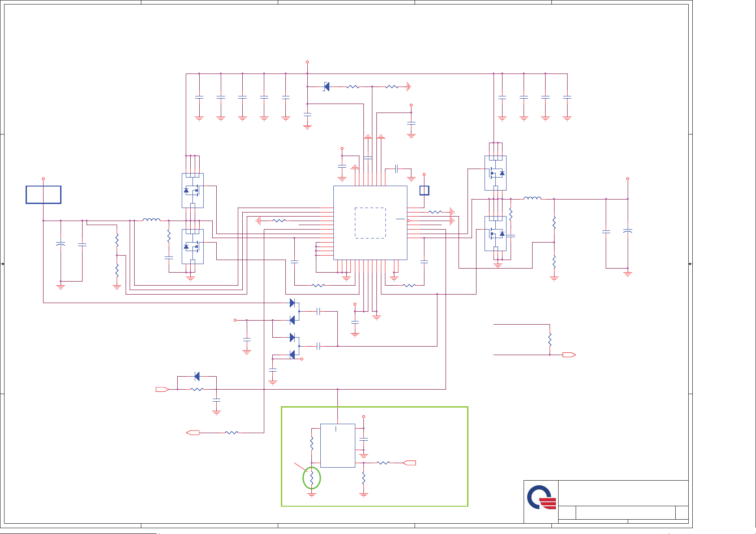Click the off-page connector inside the green box
The height and width of the screenshot is (534, 756).
point(409,463)
